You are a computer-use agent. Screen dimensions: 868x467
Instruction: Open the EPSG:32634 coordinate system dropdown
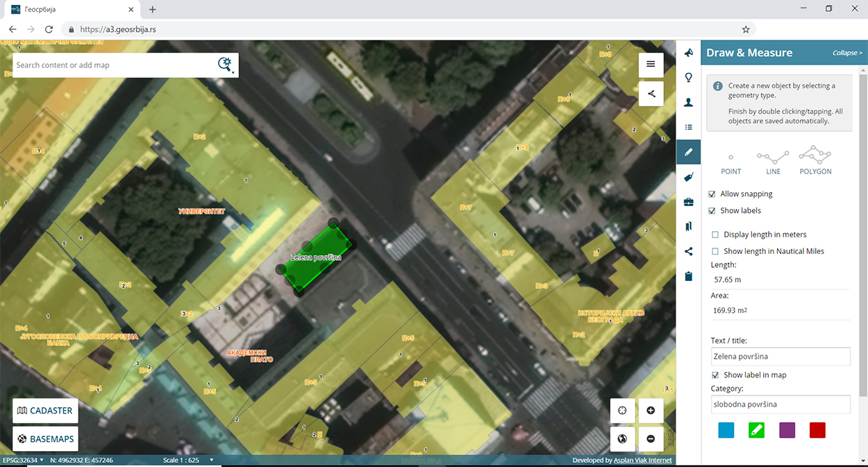coord(24,460)
